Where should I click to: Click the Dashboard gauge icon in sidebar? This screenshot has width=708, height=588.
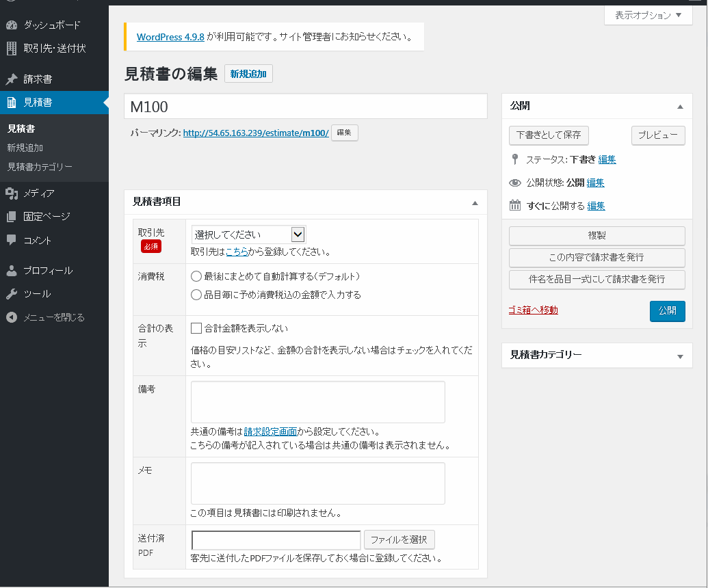(12, 25)
